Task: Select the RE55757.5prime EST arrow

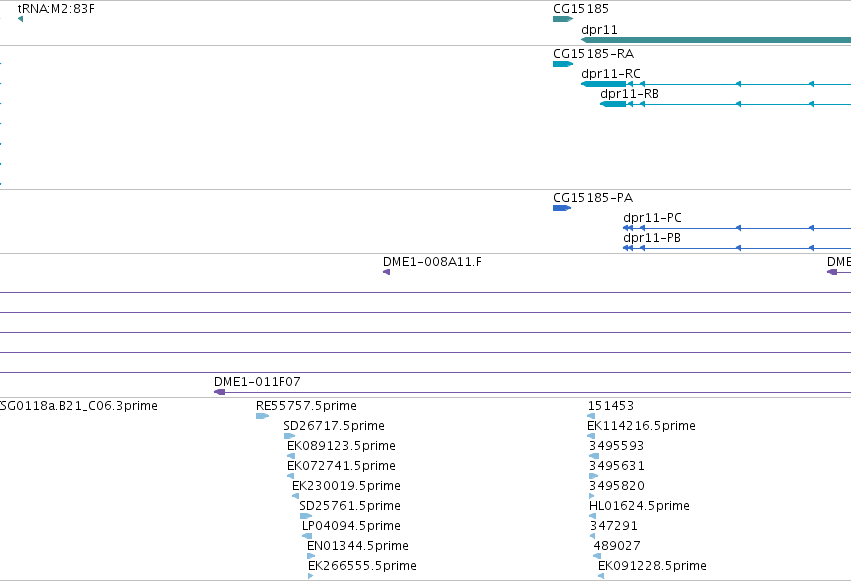Action: click(x=263, y=416)
